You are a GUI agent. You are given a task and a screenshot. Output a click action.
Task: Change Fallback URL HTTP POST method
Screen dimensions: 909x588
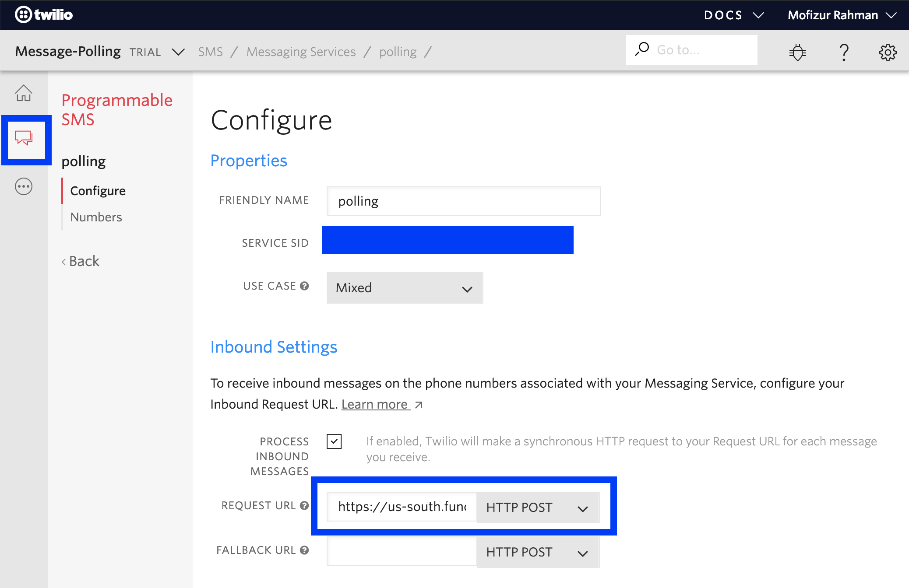538,552
